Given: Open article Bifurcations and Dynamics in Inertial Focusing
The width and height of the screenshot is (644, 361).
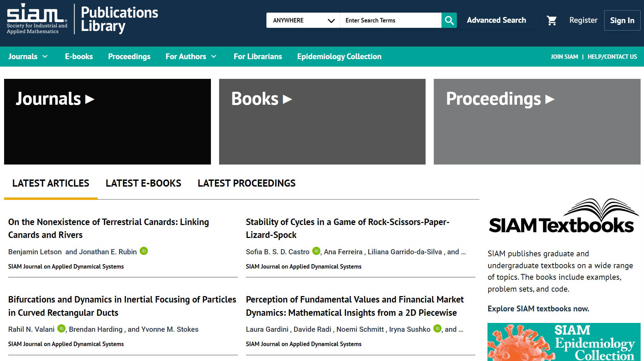Looking at the screenshot, I should tap(122, 306).
